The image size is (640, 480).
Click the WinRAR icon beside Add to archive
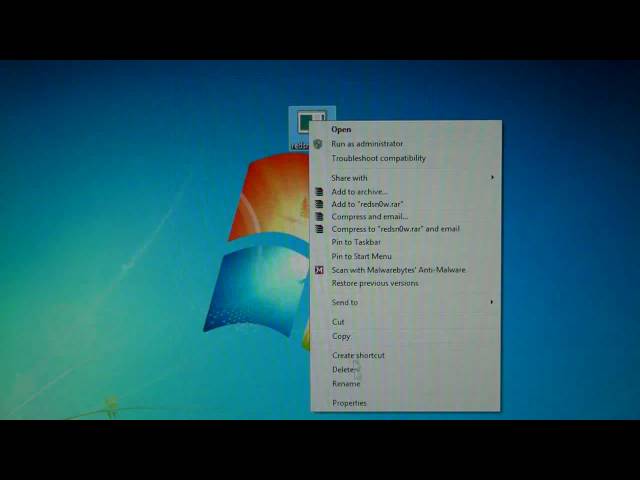pos(319,192)
